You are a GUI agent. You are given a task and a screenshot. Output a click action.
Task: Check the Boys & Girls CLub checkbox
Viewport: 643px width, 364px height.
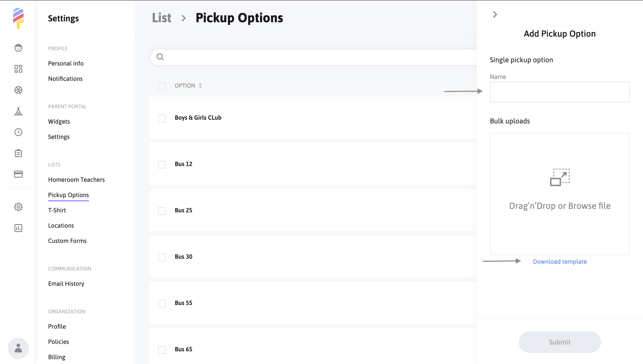tap(162, 118)
